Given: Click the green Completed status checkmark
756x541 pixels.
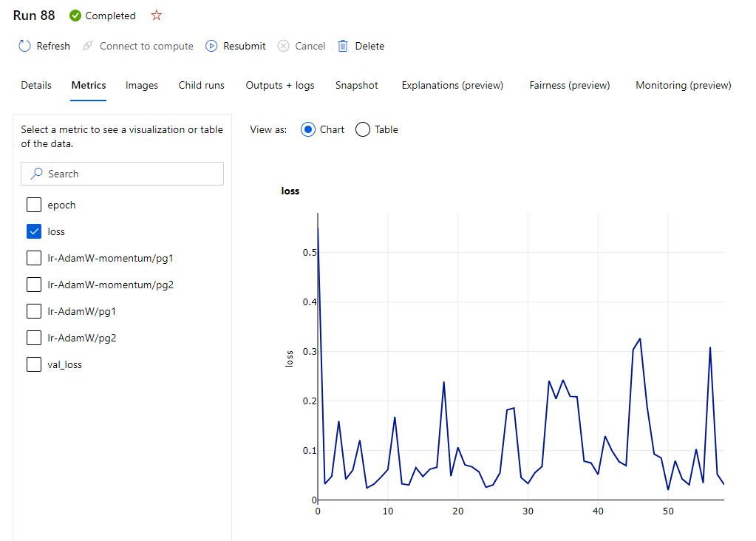Looking at the screenshot, I should 75,16.
